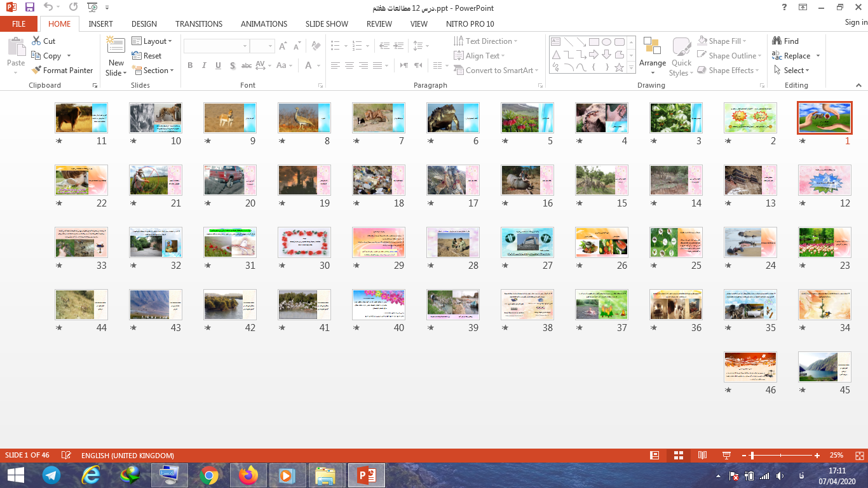
Task: Click the Save icon in quick access toolbar
Action: pos(30,8)
